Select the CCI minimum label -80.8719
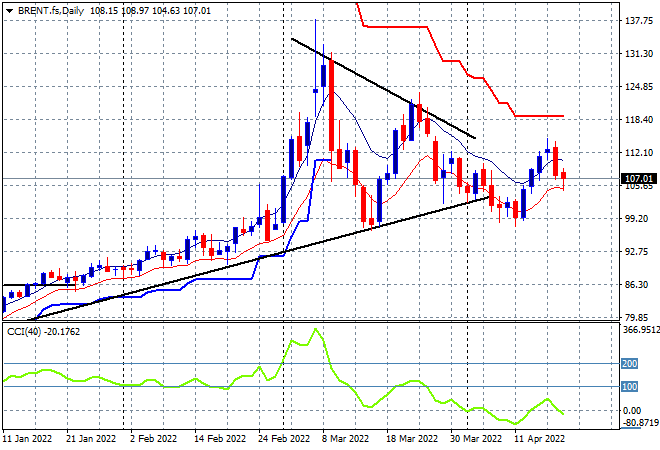Image resolution: width=660 pixels, height=450 pixels. click(640, 422)
